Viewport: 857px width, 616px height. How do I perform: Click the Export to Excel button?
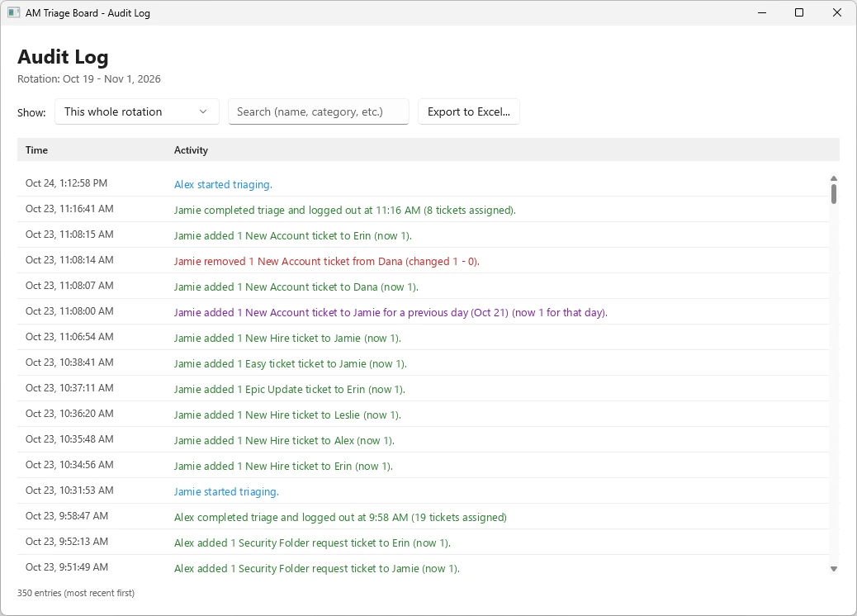[468, 111]
